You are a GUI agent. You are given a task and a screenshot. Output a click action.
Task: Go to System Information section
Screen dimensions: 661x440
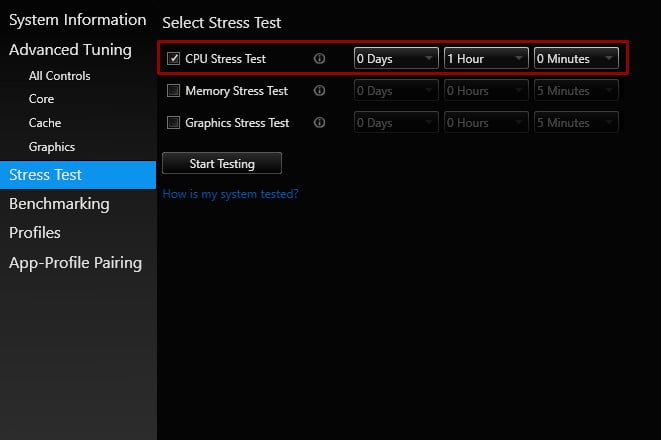[78, 20]
